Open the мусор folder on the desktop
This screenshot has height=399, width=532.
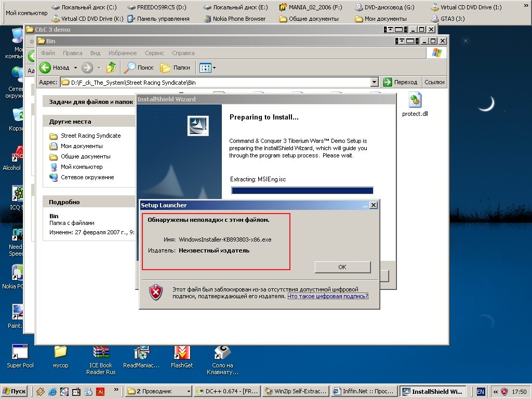coord(61,353)
